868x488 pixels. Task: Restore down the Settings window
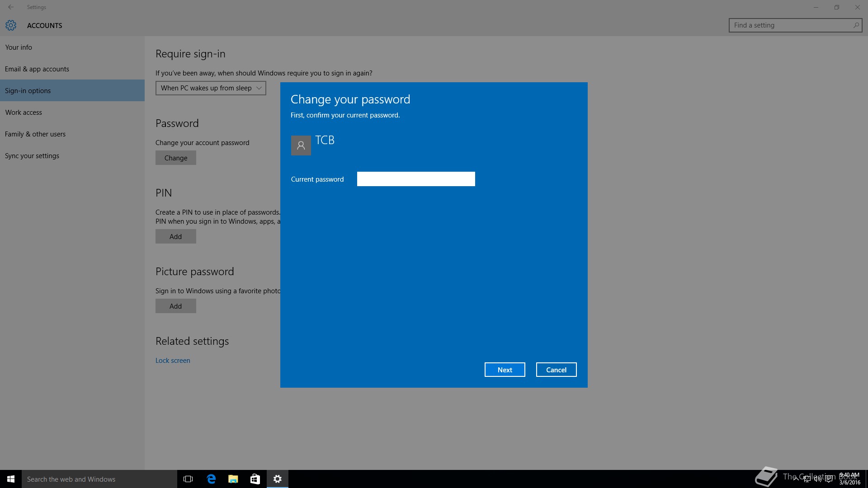[837, 7]
